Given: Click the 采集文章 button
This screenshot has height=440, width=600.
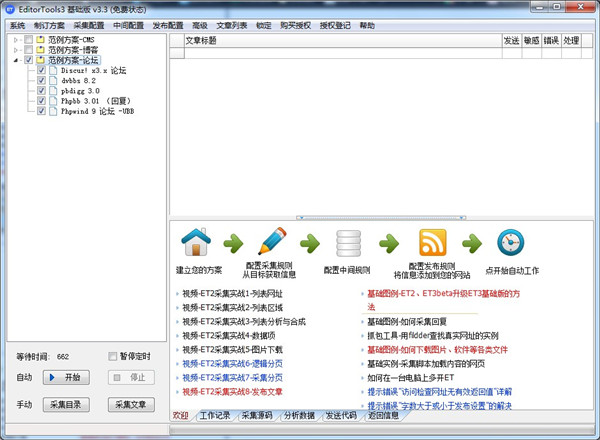Looking at the screenshot, I should pyautogui.click(x=131, y=405).
